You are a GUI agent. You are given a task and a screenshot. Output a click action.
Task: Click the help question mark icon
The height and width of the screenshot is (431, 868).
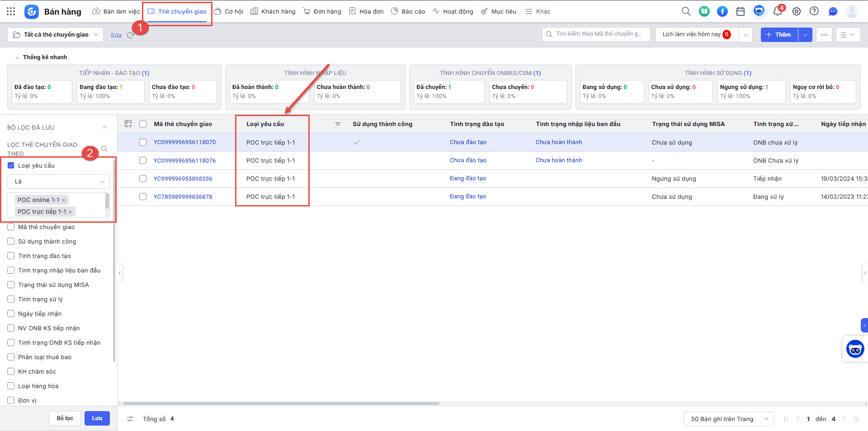pos(814,11)
